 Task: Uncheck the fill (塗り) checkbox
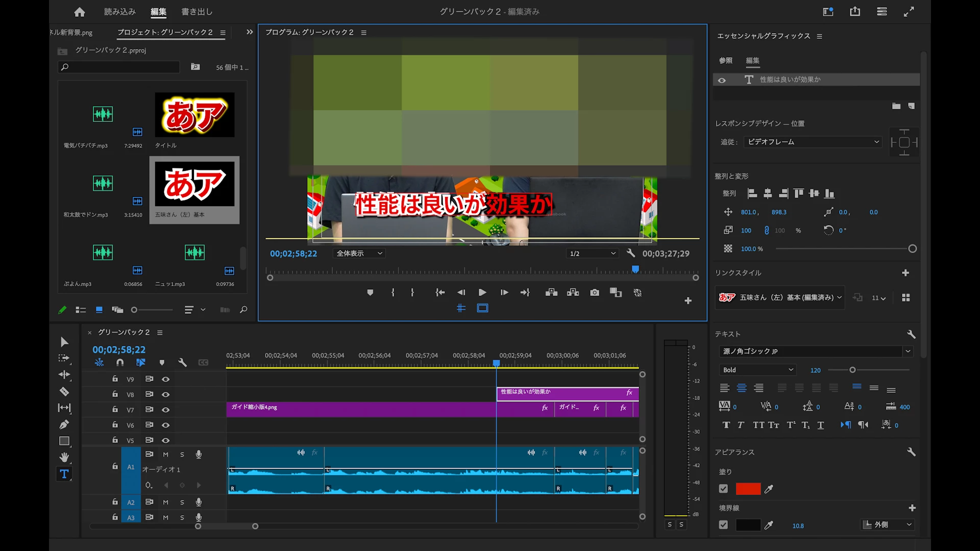[723, 489]
